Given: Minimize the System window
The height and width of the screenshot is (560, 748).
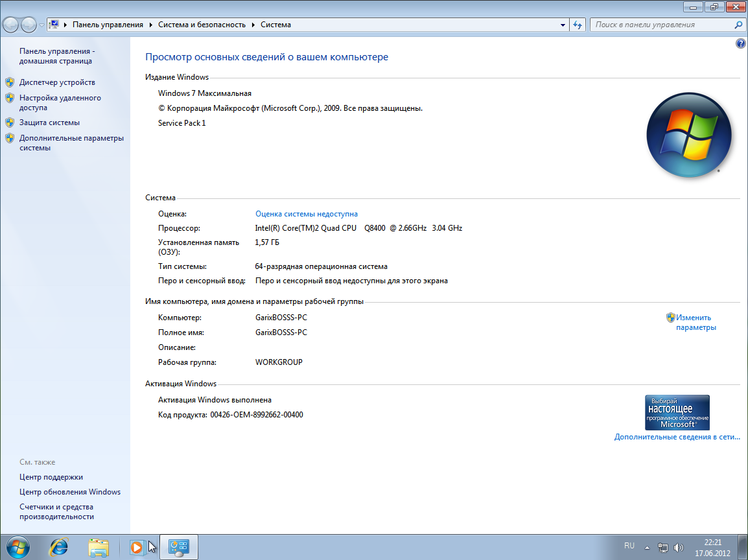Looking at the screenshot, I should [x=693, y=6].
